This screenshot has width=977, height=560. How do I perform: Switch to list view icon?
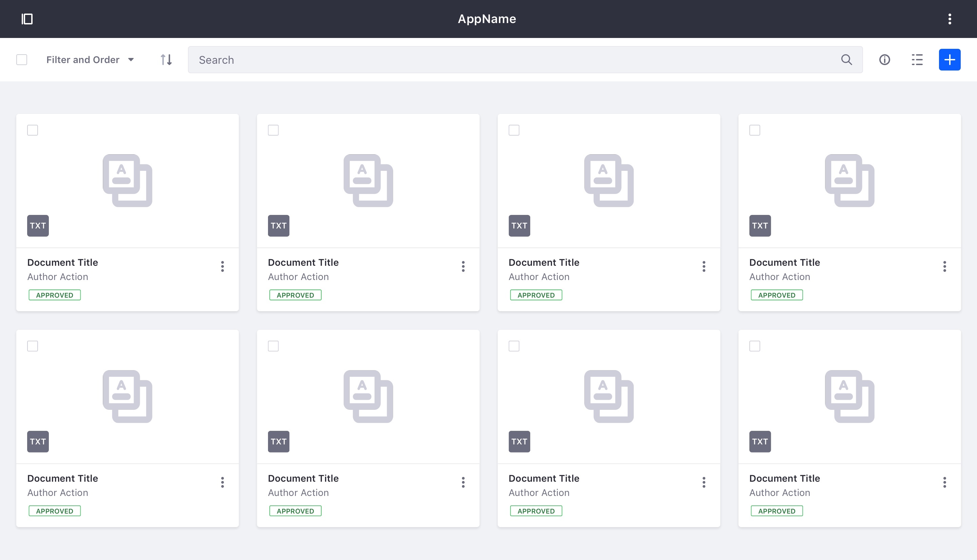(x=917, y=60)
